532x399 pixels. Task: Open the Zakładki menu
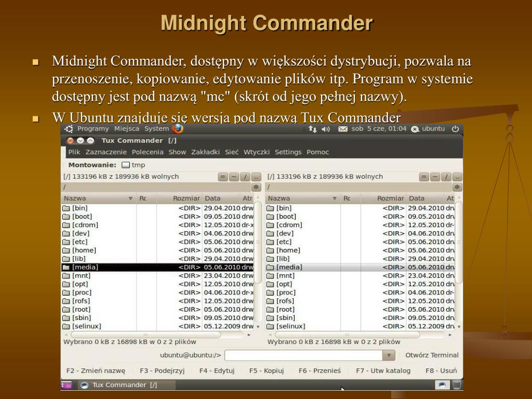coord(205,152)
